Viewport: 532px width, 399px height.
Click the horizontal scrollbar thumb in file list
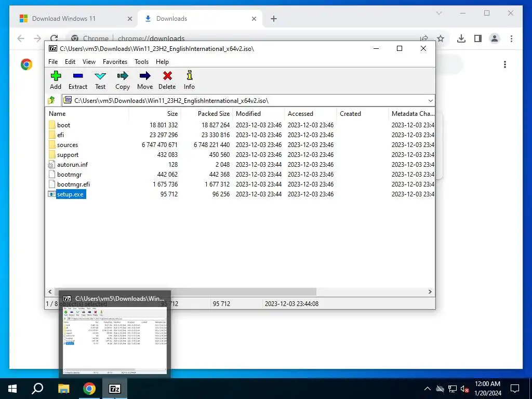coord(185,291)
